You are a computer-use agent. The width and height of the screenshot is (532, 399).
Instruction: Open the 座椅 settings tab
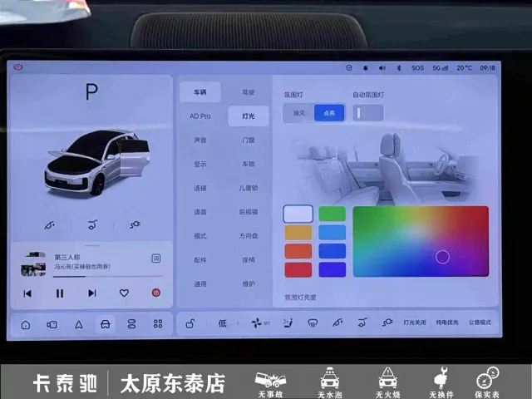click(x=249, y=260)
